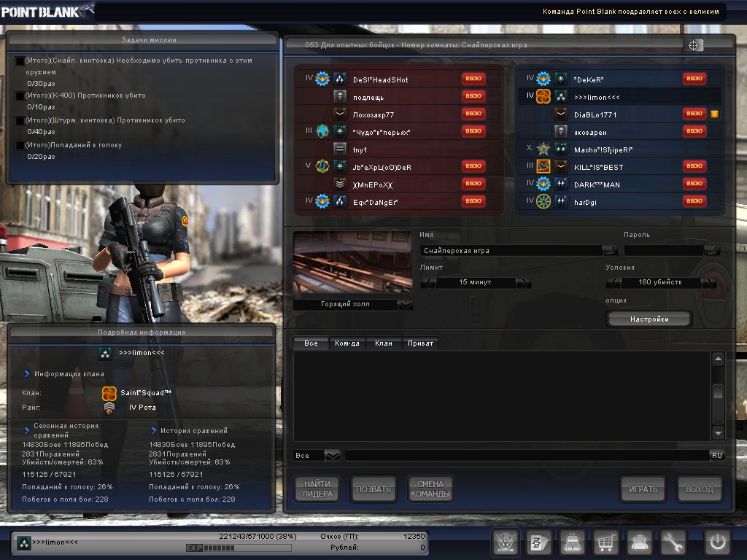Toggle the K-400 kills mission checkbox
The width and height of the screenshot is (747, 560).
(x=20, y=96)
